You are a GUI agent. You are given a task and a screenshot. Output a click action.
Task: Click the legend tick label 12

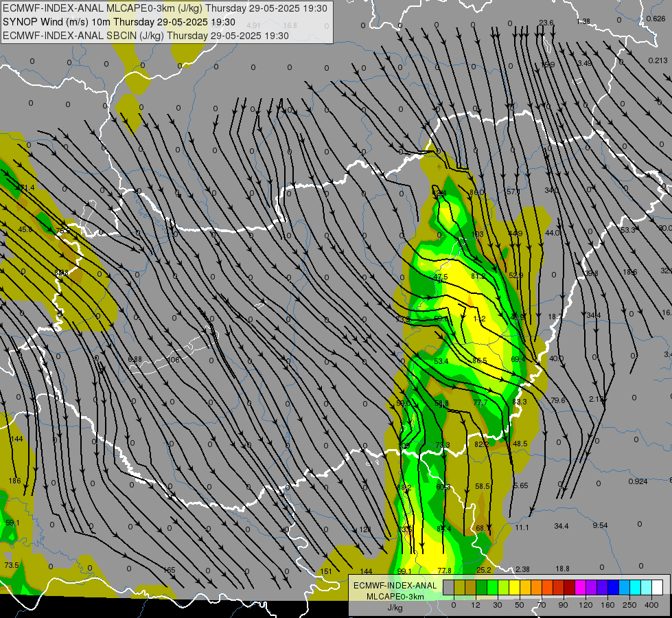point(476,605)
